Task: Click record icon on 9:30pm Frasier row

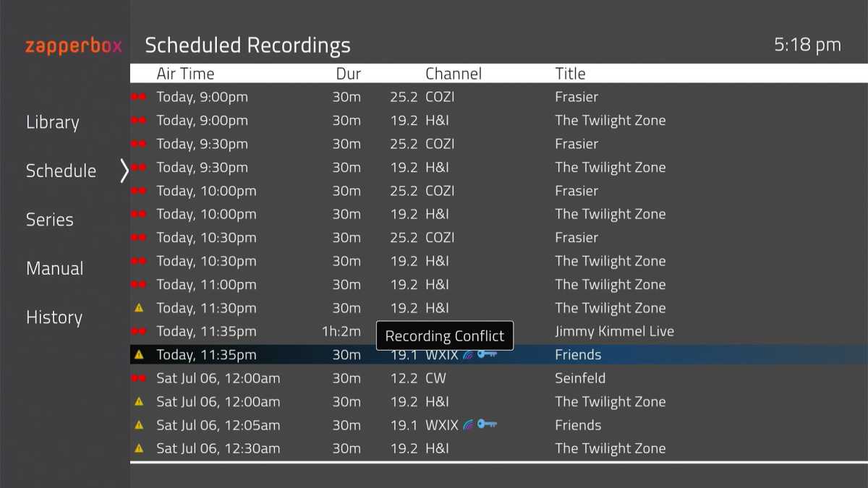Action: coord(139,144)
